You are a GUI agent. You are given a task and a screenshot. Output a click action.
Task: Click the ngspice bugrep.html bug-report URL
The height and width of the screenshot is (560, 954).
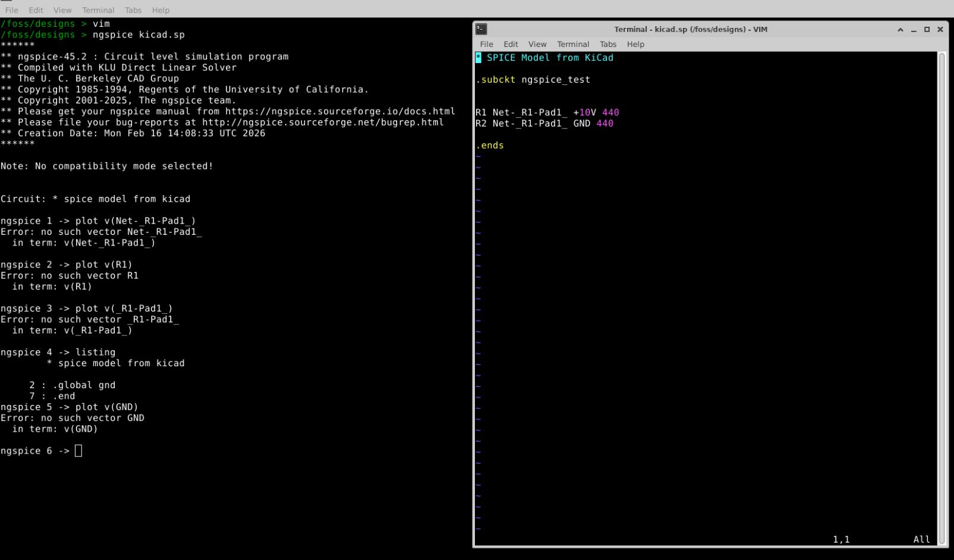[x=323, y=122]
